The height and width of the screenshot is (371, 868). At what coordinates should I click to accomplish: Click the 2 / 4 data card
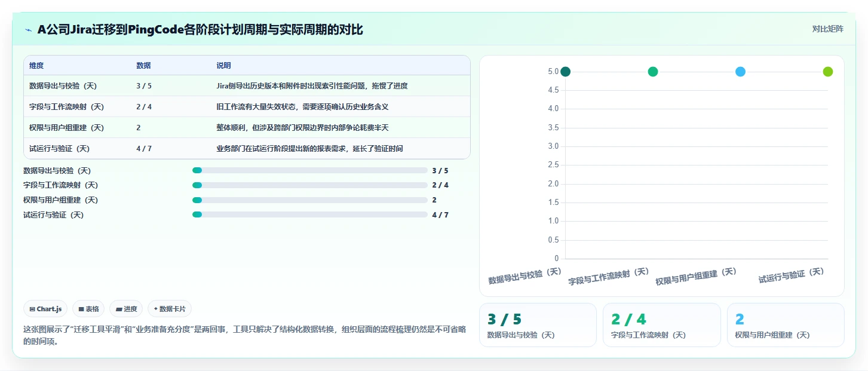coord(662,325)
